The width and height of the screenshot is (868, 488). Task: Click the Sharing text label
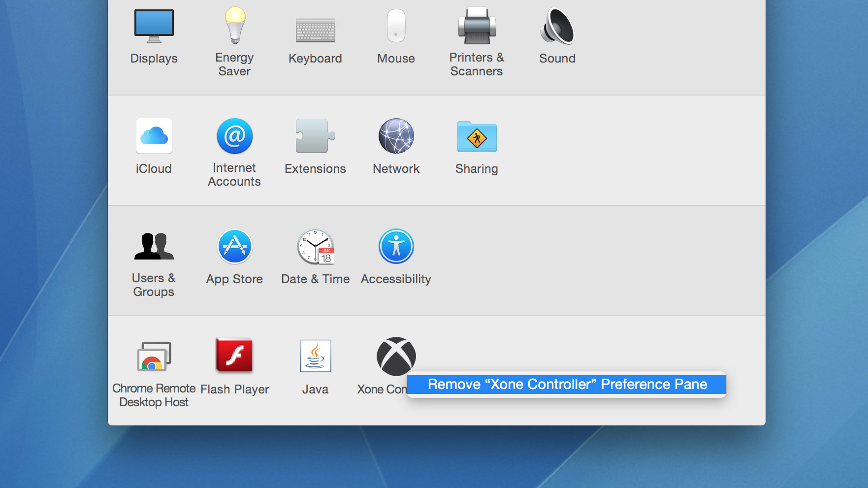(x=477, y=169)
